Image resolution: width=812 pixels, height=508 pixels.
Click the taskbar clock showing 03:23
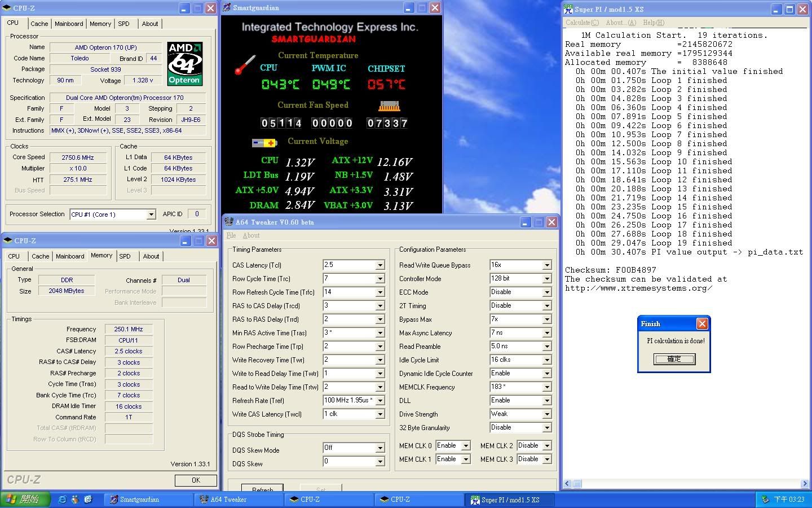pos(789,500)
